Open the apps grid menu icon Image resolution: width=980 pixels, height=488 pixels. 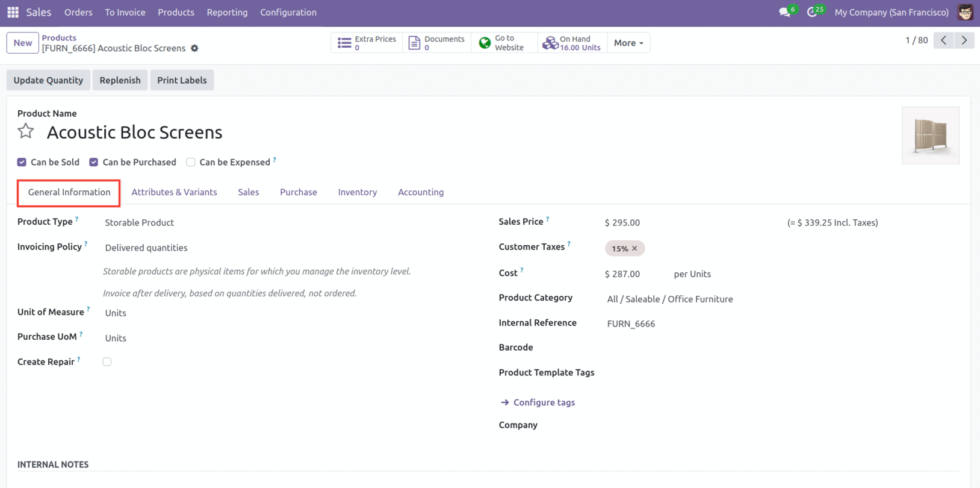click(x=13, y=12)
